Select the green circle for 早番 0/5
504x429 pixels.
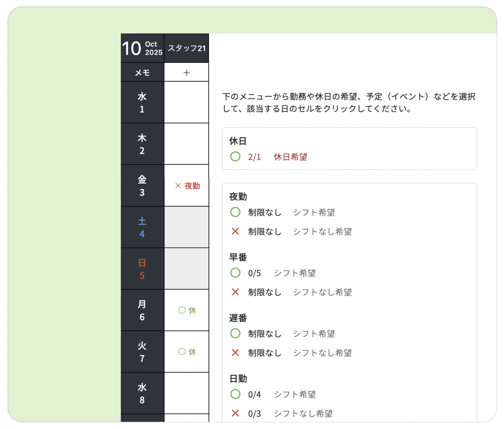[235, 273]
